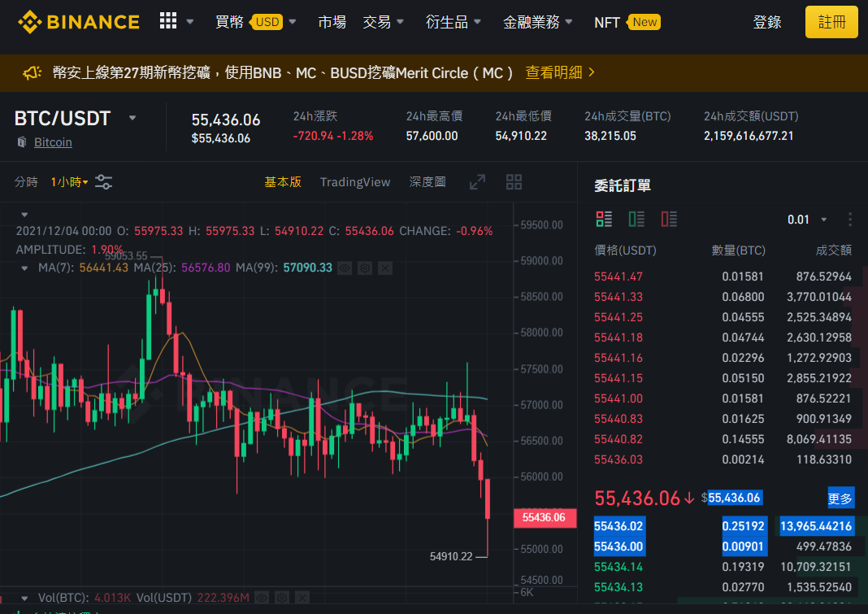Viewport: 868px width, 614px height.
Task: Open the apps grid menu icon
Action: point(168,21)
